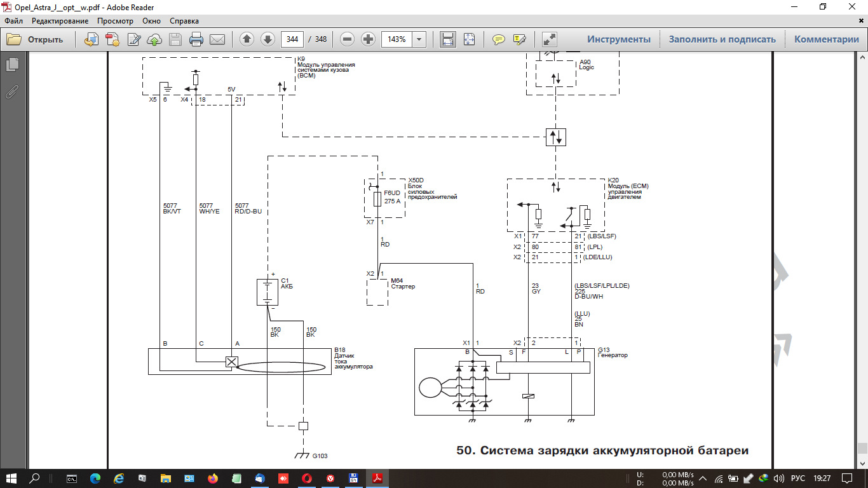Click the M64 Стартер label in diagram
The width and height of the screenshot is (868, 488).
click(x=403, y=283)
